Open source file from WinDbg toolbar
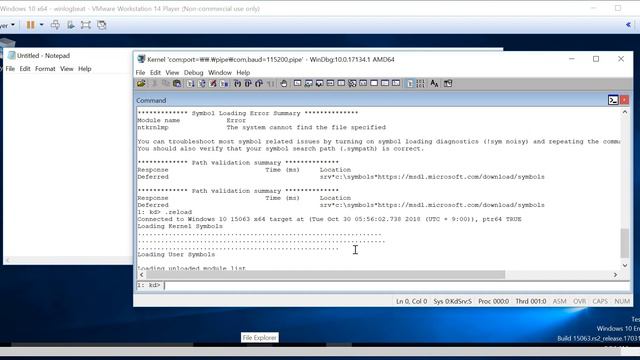This screenshot has height=360, width=640. pyautogui.click(x=141, y=84)
